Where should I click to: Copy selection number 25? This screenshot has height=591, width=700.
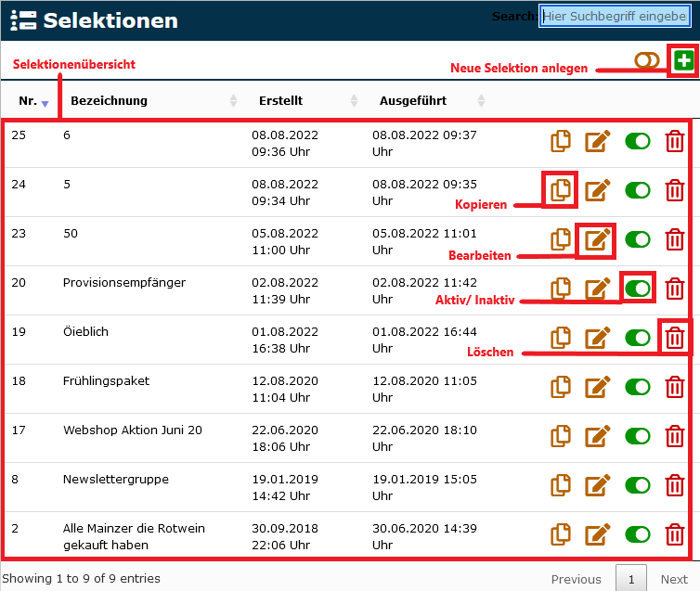[x=560, y=141]
